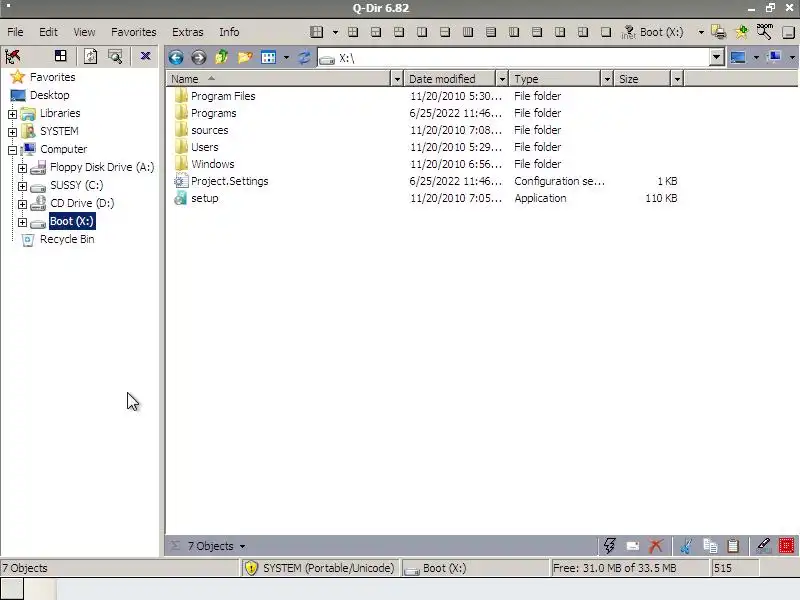The width and height of the screenshot is (800, 600).
Task: Click the monitor icon right of address bar
Action: (738, 57)
